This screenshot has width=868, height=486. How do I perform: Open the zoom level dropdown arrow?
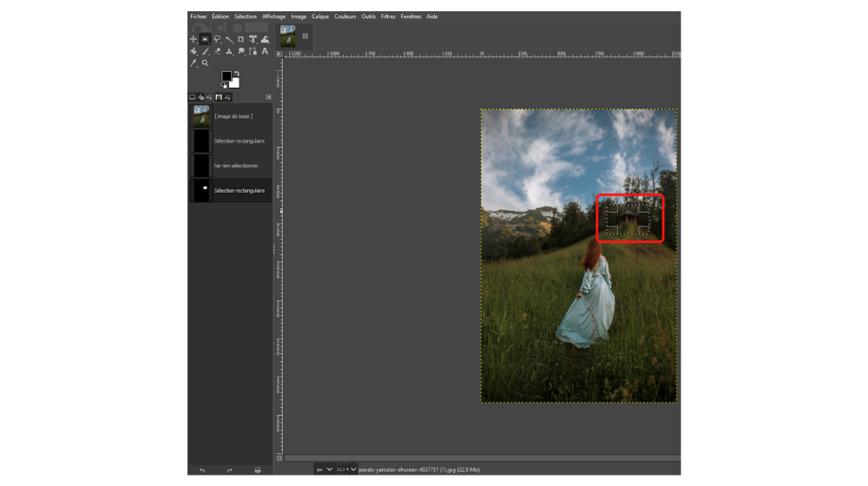tap(353, 470)
